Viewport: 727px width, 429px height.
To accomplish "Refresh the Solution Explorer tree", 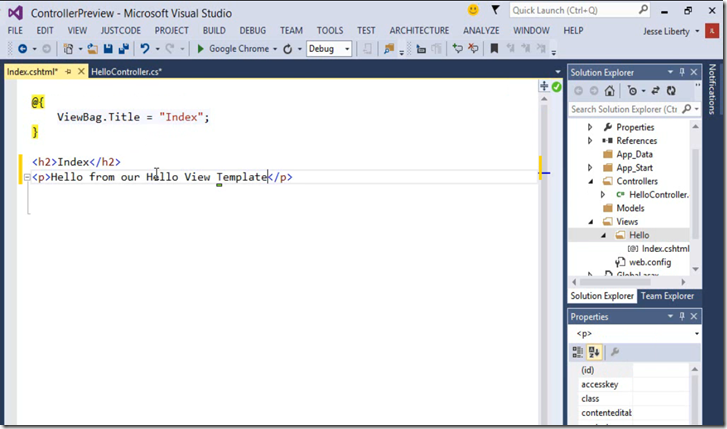I will pyautogui.click(x=671, y=91).
